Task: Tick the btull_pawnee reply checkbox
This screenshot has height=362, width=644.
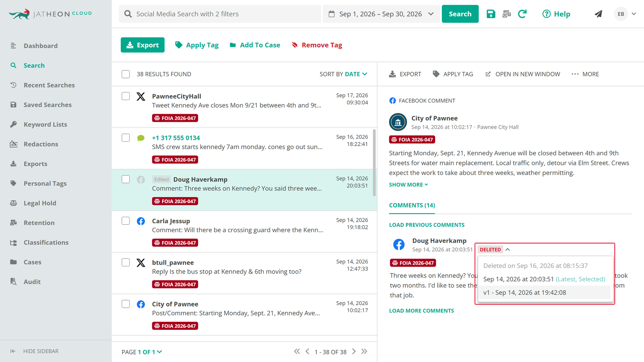Action: (126, 262)
